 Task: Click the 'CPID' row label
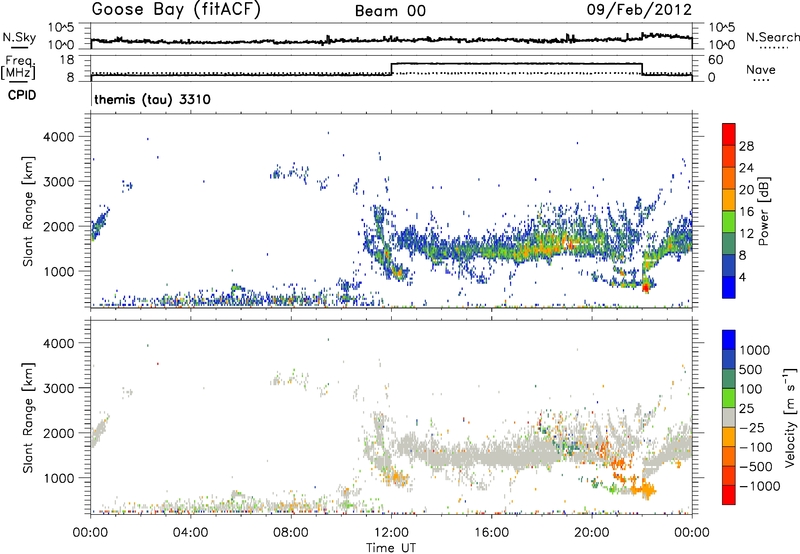point(22,95)
